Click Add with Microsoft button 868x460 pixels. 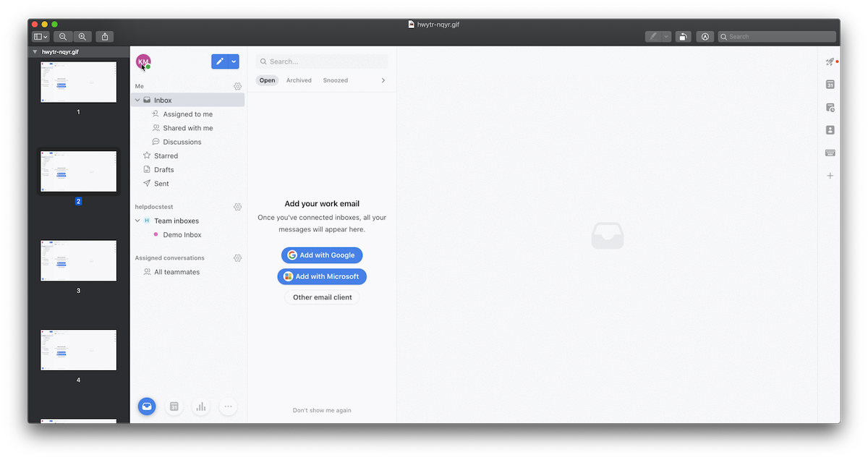tap(322, 276)
